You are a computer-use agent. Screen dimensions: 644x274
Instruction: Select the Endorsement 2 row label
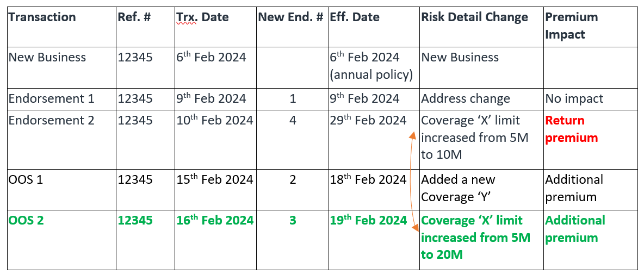52,120
